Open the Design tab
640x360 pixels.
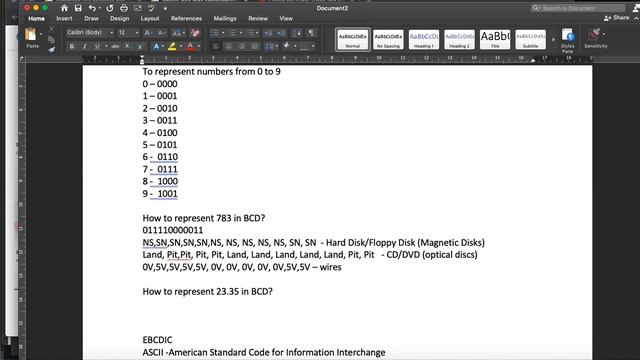[120, 18]
